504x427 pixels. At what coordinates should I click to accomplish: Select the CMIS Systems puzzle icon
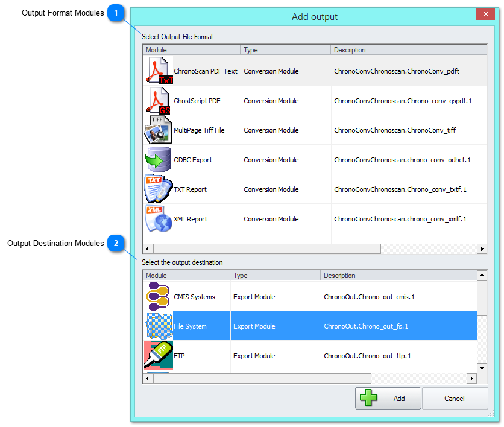point(158,296)
